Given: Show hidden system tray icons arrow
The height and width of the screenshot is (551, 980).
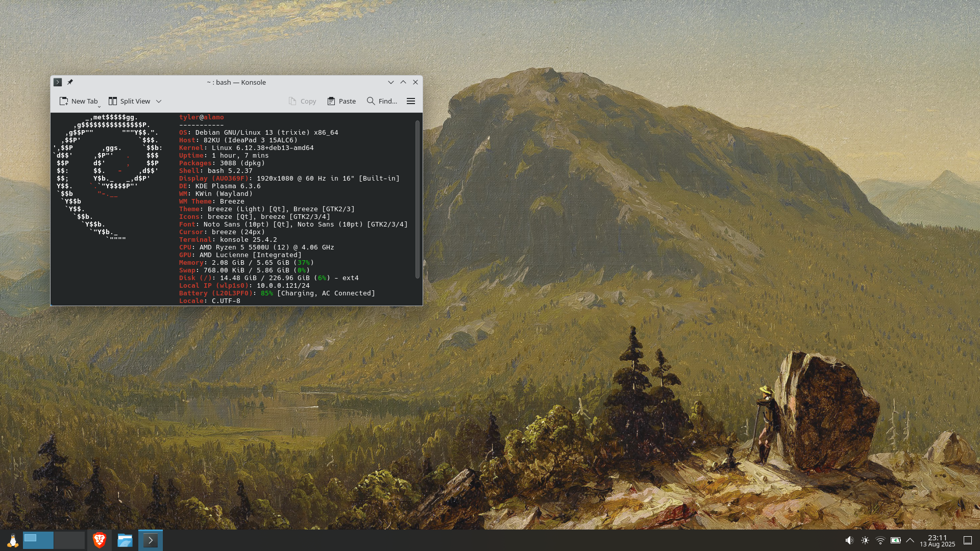Looking at the screenshot, I should coord(910,540).
